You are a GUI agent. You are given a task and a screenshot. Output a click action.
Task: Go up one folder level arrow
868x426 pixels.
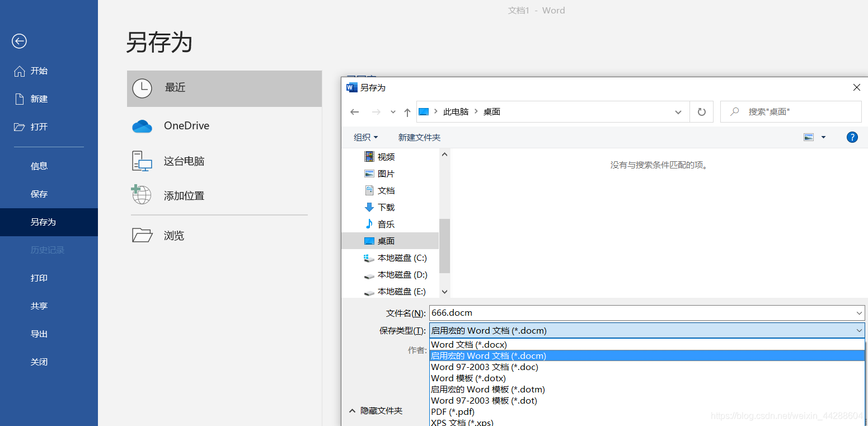407,112
